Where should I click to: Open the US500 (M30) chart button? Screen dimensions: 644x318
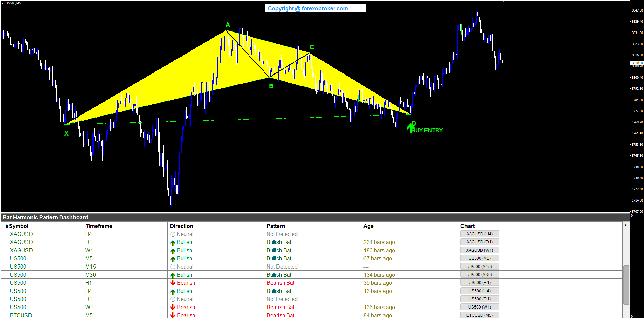(479, 275)
